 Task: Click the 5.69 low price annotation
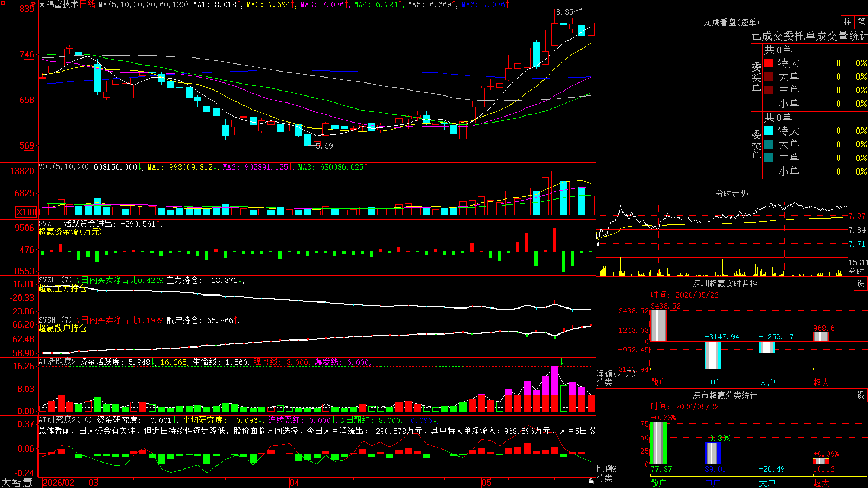tap(324, 146)
